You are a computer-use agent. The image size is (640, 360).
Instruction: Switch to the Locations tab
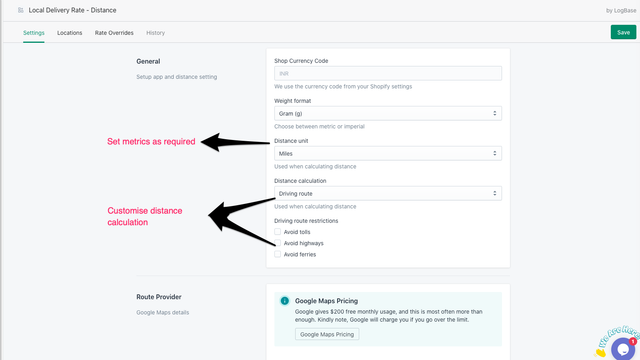pos(69,33)
